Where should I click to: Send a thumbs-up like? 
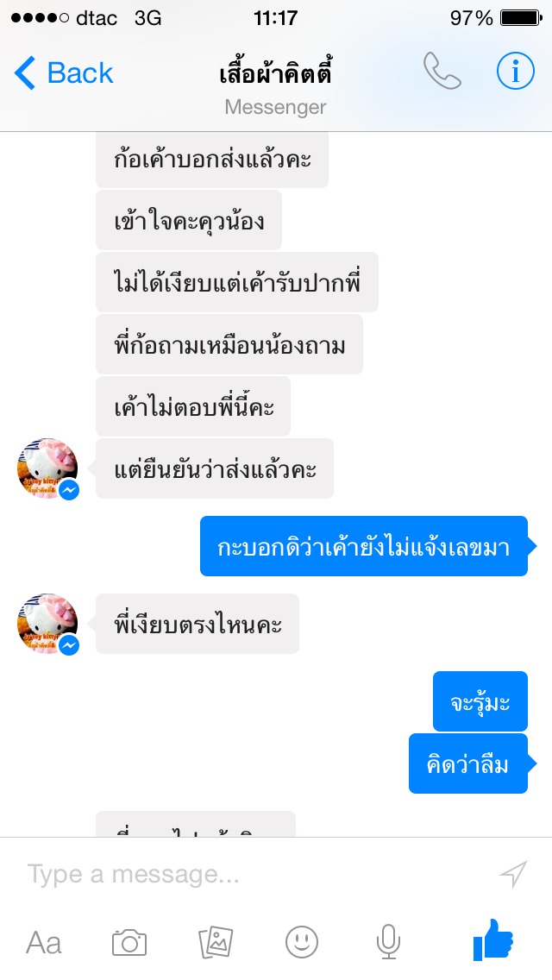(493, 939)
